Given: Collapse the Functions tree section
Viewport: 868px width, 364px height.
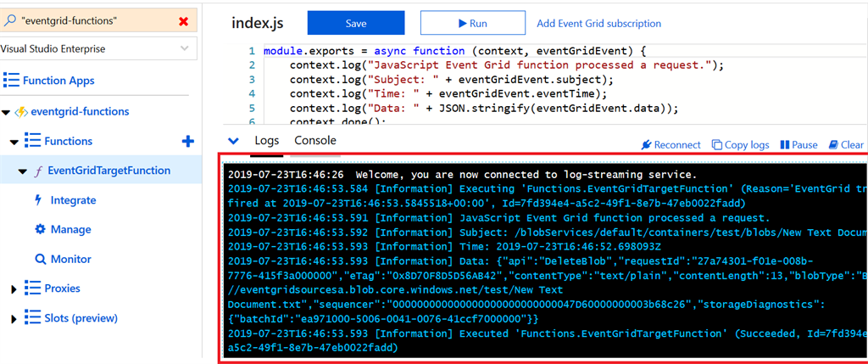Looking at the screenshot, I should coord(14,142).
